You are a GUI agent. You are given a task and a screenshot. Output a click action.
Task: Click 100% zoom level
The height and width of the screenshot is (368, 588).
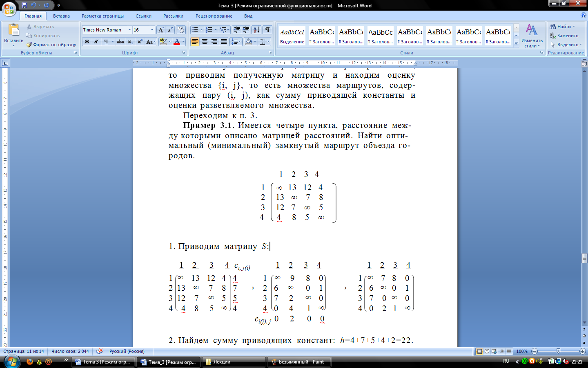coord(522,351)
